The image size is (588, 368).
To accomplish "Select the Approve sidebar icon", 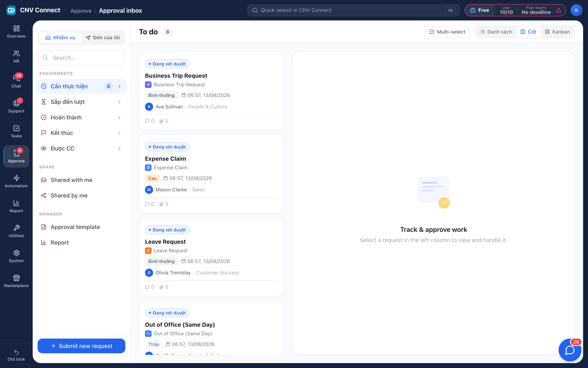I will point(16,156).
